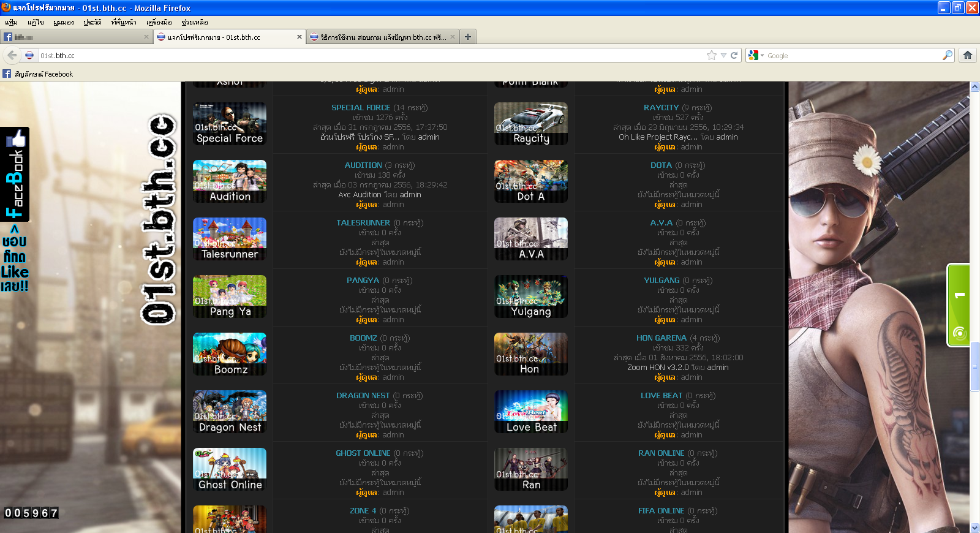980x533 pixels.
Task: Click the search magnifier icon
Action: tap(948, 55)
